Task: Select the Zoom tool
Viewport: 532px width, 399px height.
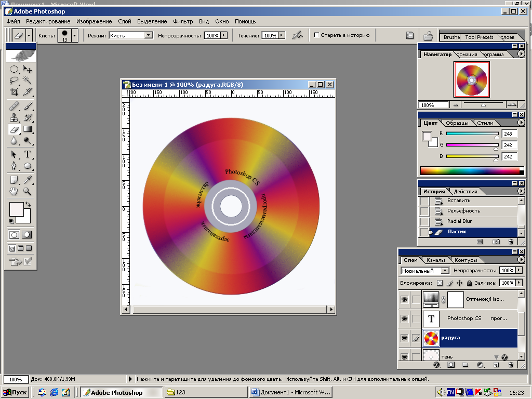Action: (x=28, y=191)
